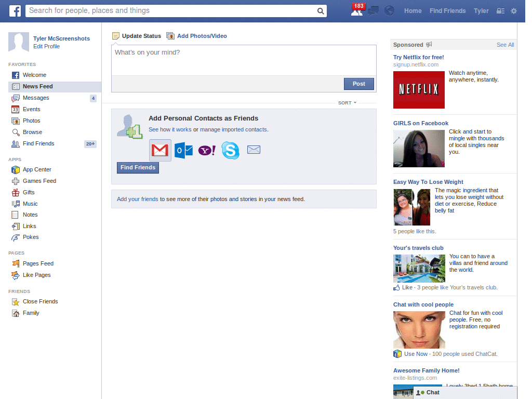This screenshot has height=399, width=532.
Task: Open manage imported contacts link
Action: (x=233, y=129)
